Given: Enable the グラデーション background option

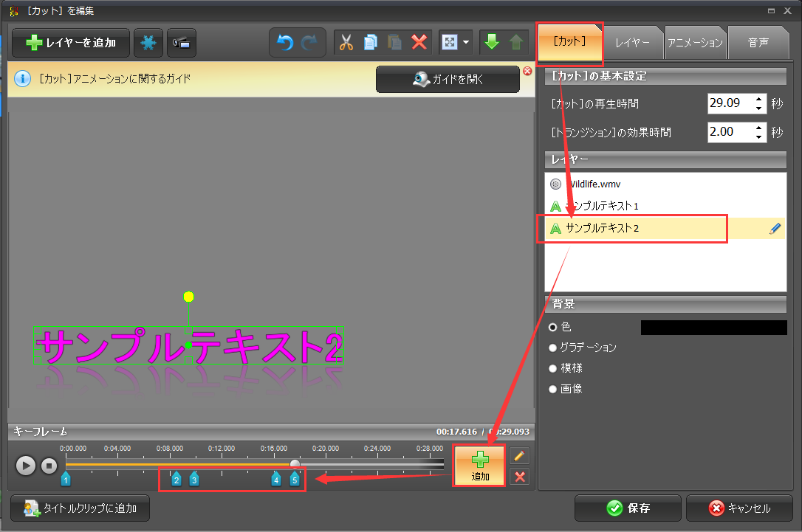Looking at the screenshot, I should coord(552,348).
